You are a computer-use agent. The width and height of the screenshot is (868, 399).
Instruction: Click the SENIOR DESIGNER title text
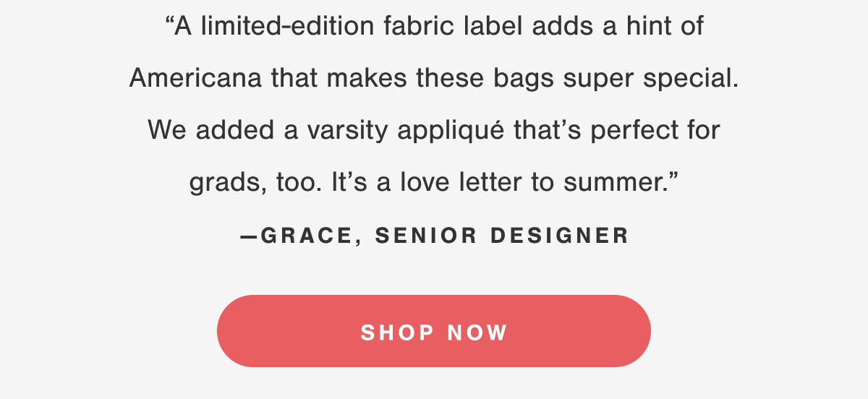502,236
